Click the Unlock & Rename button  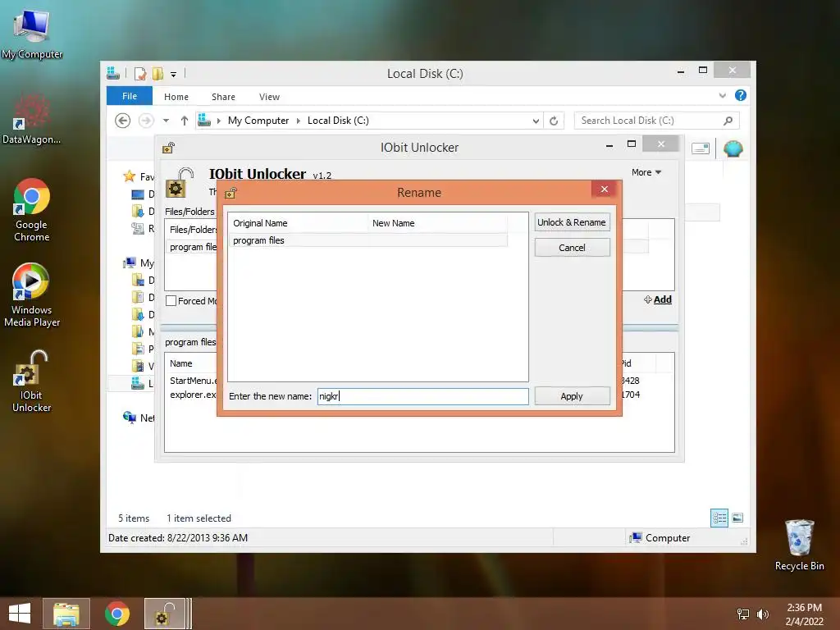572,222
